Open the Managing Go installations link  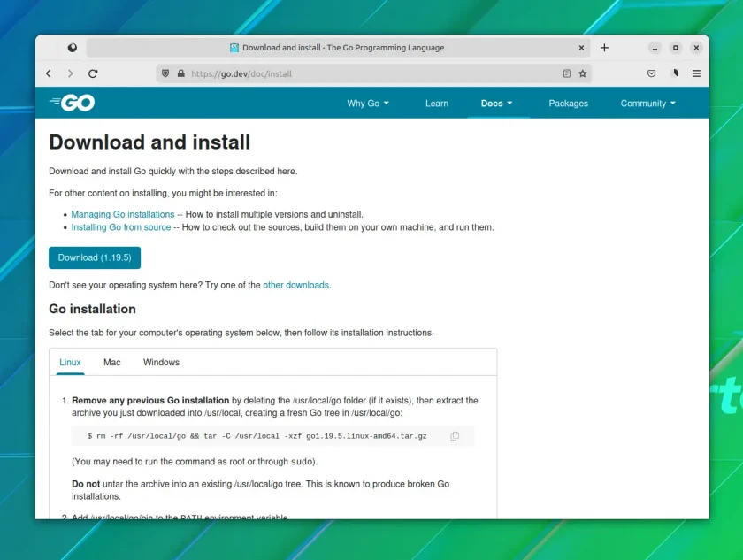pyautogui.click(x=123, y=214)
